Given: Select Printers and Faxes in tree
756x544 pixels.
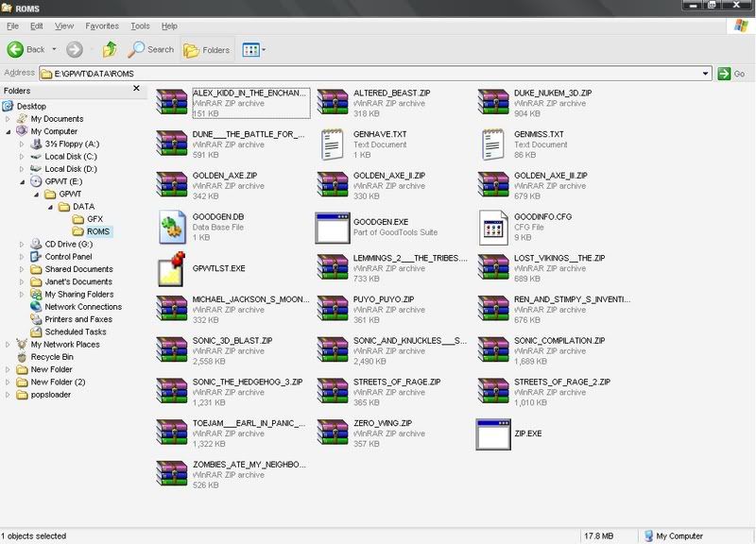Looking at the screenshot, I should (71, 319).
